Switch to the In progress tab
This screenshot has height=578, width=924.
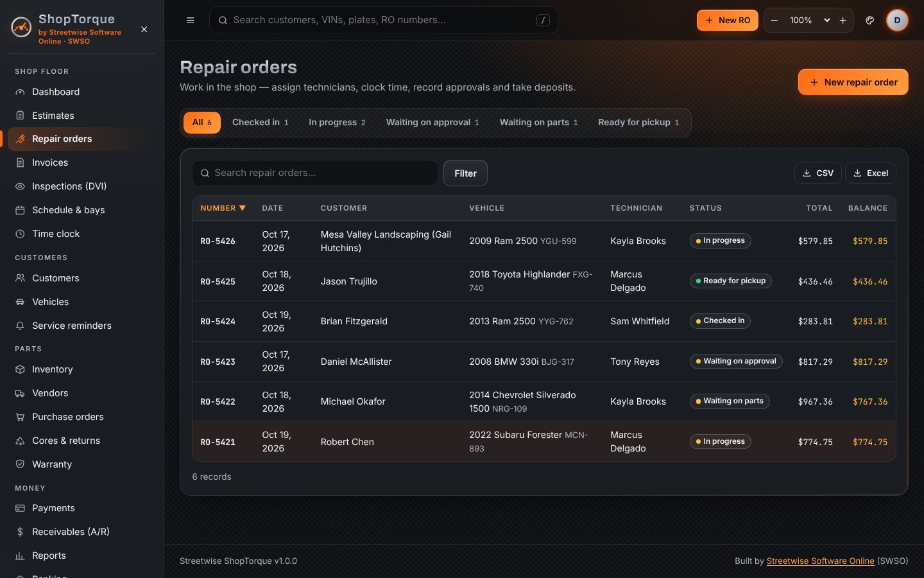point(337,122)
